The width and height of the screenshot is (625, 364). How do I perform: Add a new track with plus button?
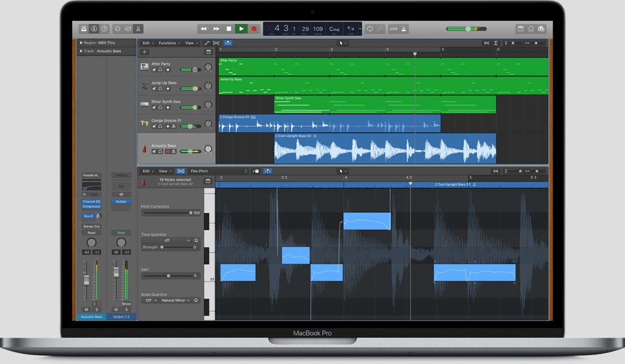coord(144,52)
